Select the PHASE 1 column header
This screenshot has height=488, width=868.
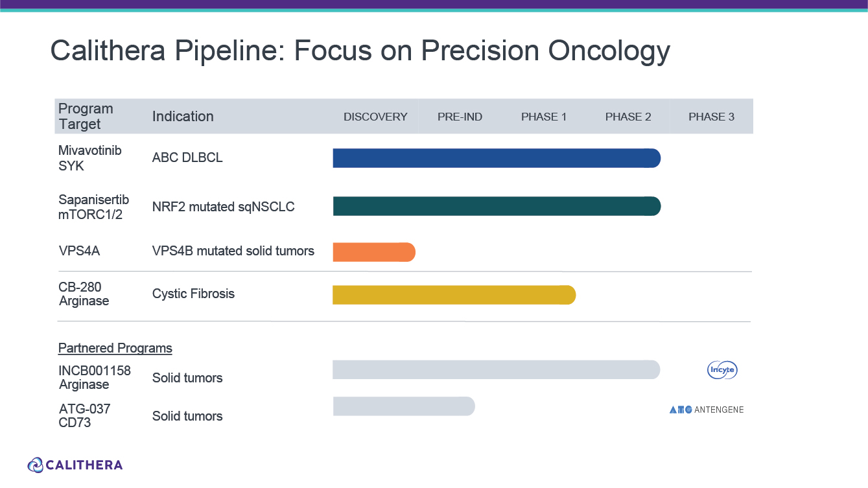point(544,117)
